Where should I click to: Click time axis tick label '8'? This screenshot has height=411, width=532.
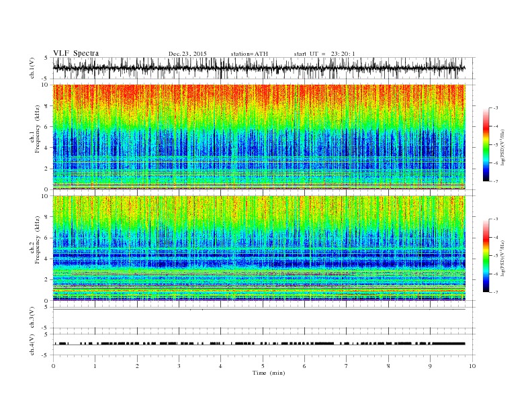point(388,366)
